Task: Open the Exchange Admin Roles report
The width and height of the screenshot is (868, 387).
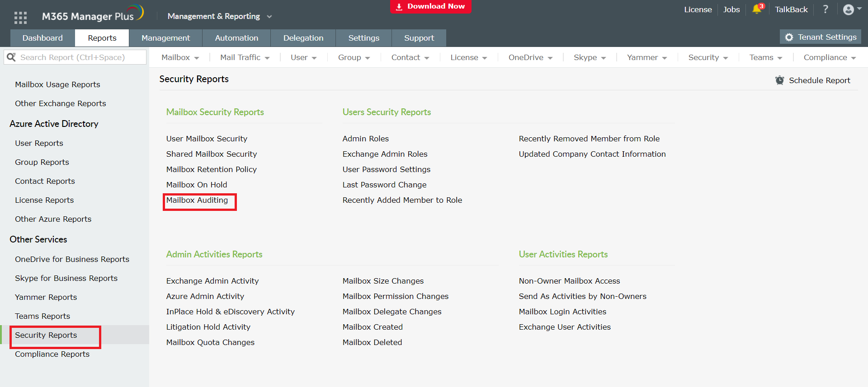Action: [385, 154]
